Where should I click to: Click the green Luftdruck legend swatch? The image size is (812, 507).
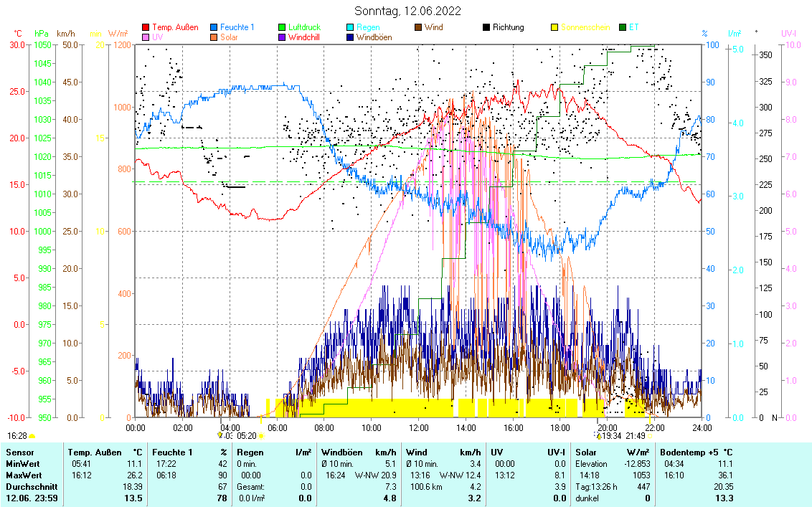282,27
